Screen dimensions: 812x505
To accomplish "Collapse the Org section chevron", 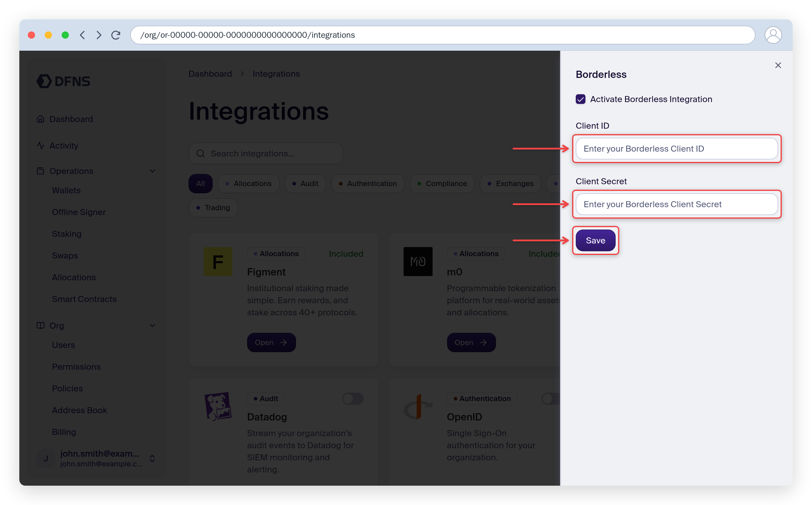I will point(152,326).
